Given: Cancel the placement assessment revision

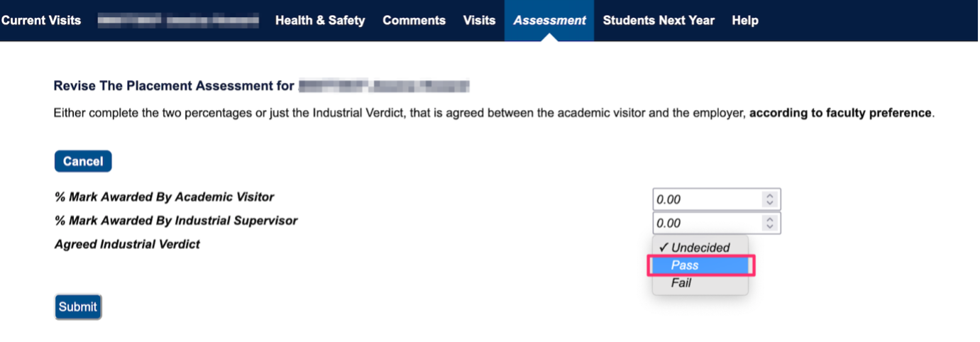Looking at the screenshot, I should click(x=83, y=162).
